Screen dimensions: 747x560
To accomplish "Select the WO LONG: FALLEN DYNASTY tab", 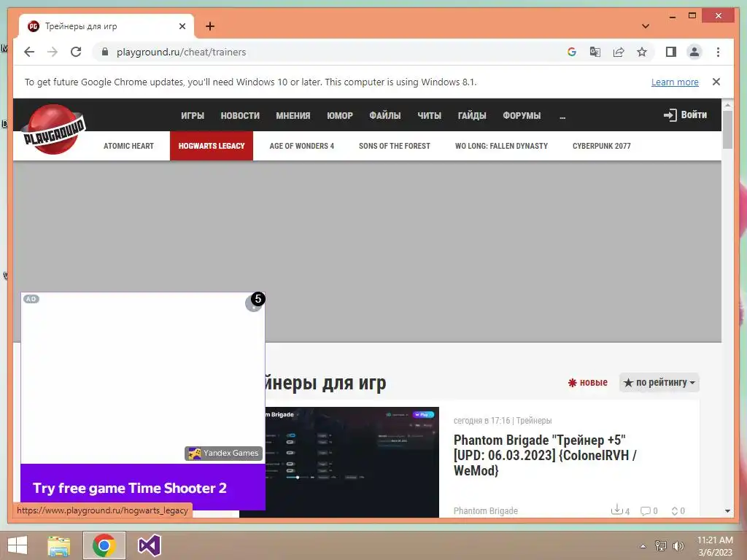I will 501,146.
